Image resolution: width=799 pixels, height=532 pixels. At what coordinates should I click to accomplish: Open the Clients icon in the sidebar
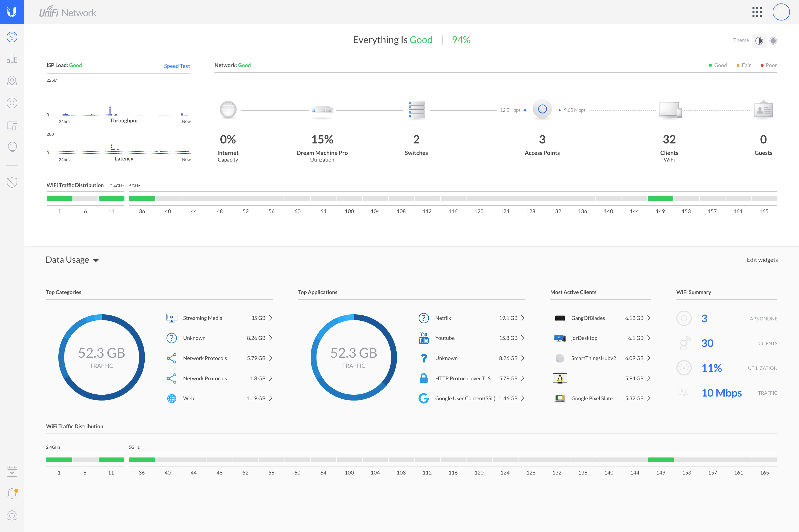[x=12, y=126]
